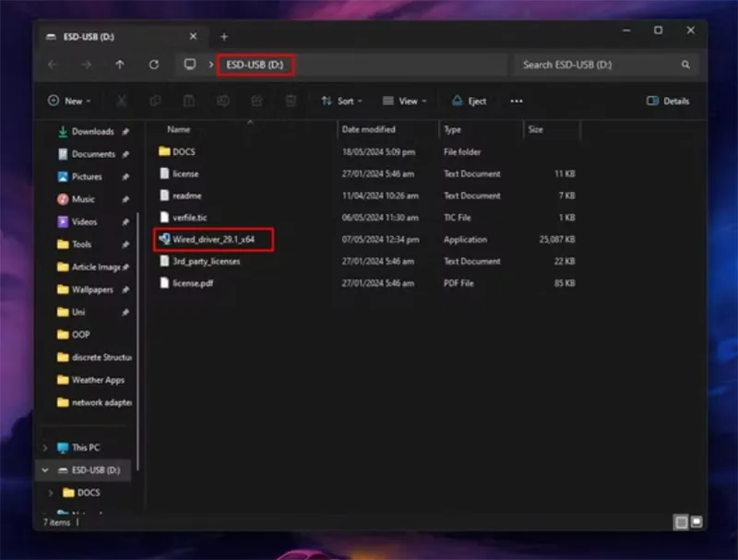Enable details view from the status bar

pos(679,521)
